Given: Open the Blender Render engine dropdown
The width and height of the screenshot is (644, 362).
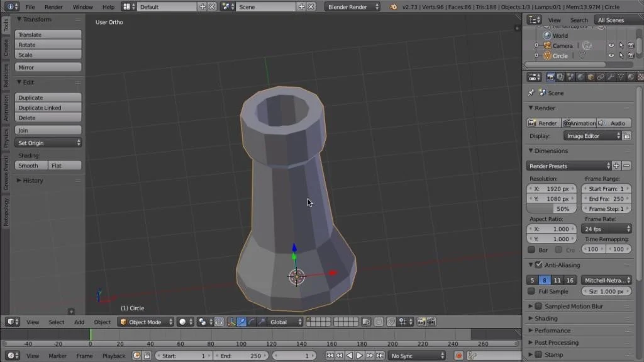Looking at the screenshot, I should (352, 6).
